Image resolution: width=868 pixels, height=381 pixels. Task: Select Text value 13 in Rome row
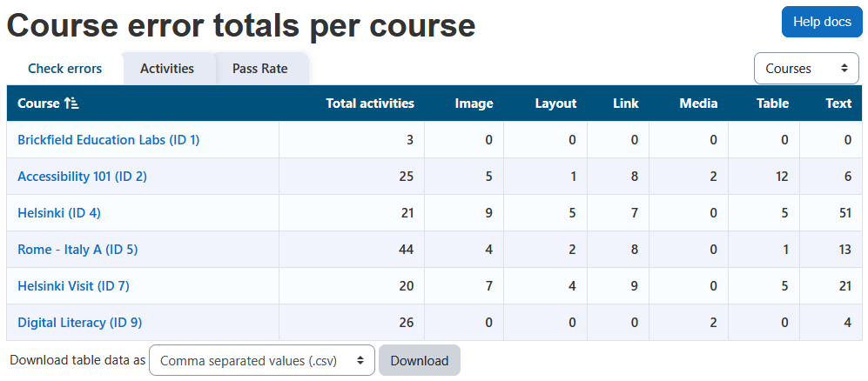(x=844, y=250)
